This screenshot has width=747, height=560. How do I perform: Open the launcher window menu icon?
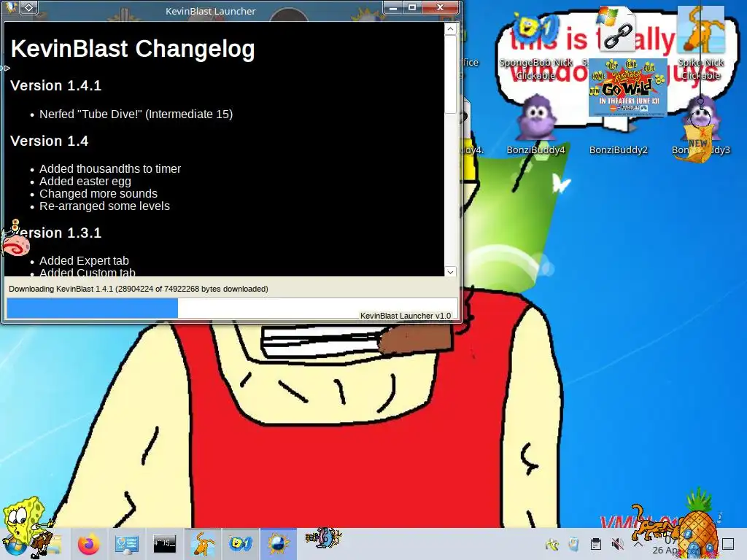(x=10, y=7)
